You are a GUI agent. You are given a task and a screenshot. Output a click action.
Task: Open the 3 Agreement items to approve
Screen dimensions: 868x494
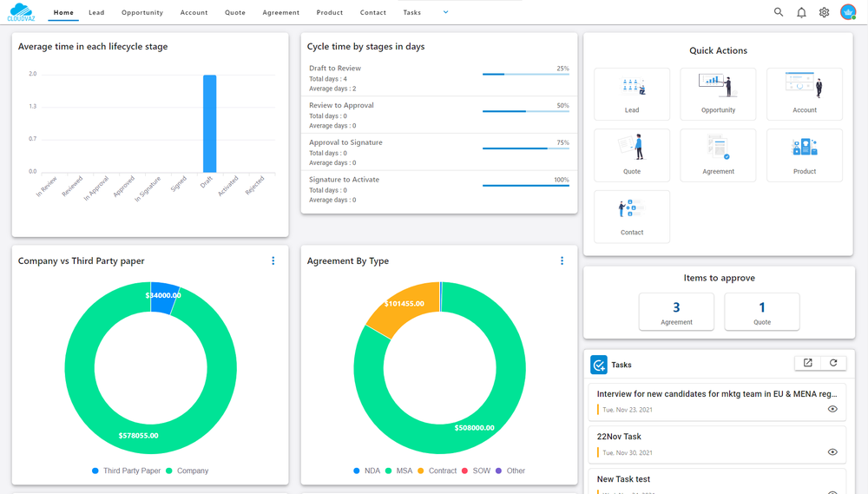click(676, 312)
